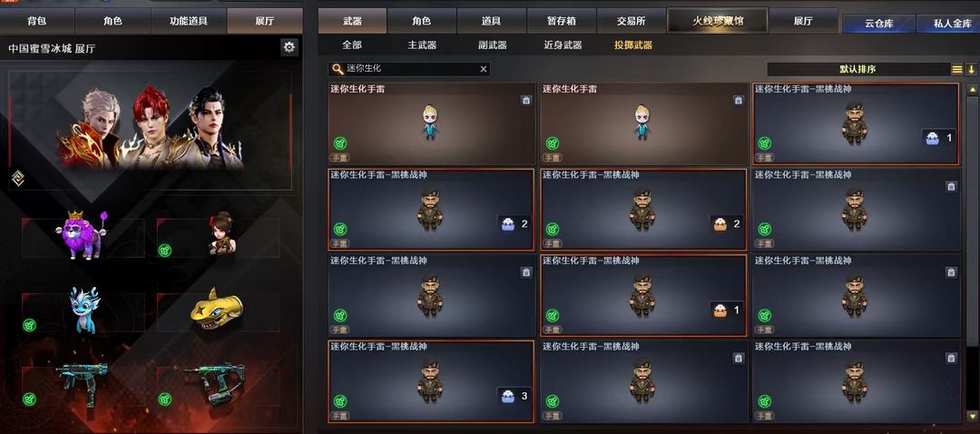Toggle sort direction arrow icon
Image resolution: width=980 pixels, height=434 pixels.
972,69
